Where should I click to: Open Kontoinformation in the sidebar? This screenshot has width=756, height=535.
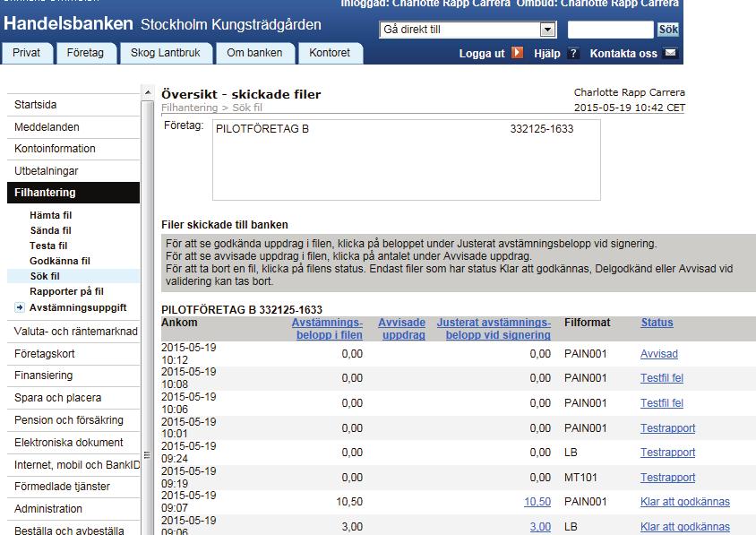[73, 149]
